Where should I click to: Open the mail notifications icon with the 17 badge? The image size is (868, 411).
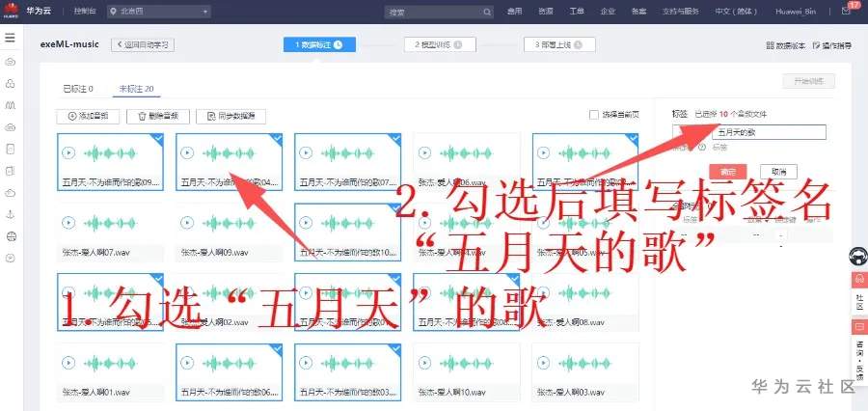[x=845, y=11]
